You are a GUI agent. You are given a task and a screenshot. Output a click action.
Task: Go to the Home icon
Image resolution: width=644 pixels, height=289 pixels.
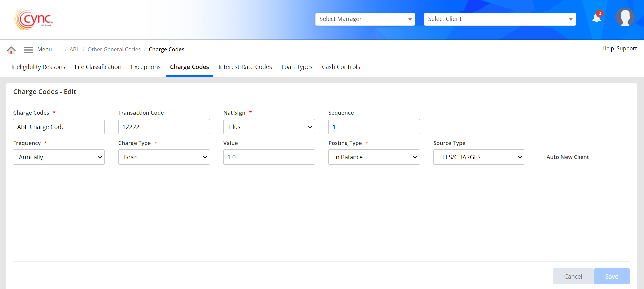click(11, 50)
